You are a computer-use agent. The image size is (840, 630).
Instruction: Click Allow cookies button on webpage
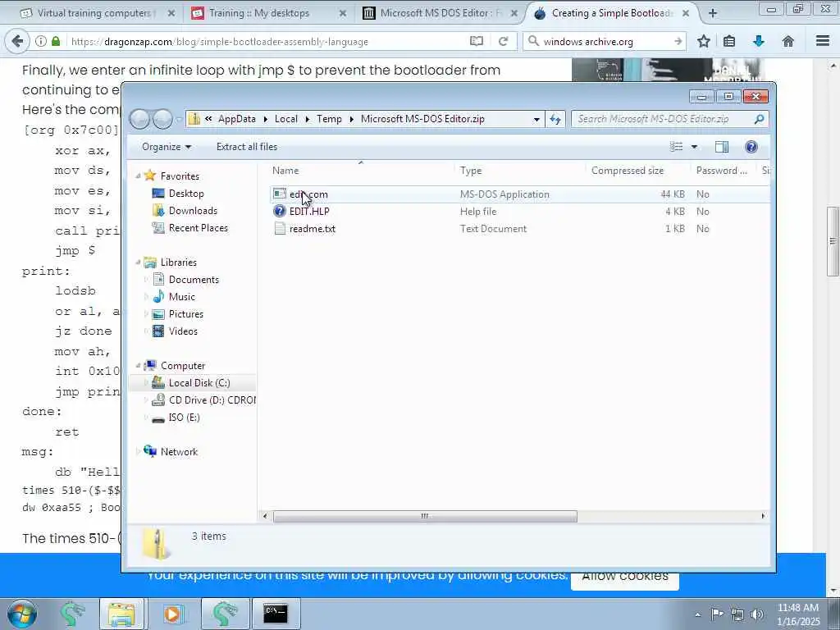tap(624, 577)
